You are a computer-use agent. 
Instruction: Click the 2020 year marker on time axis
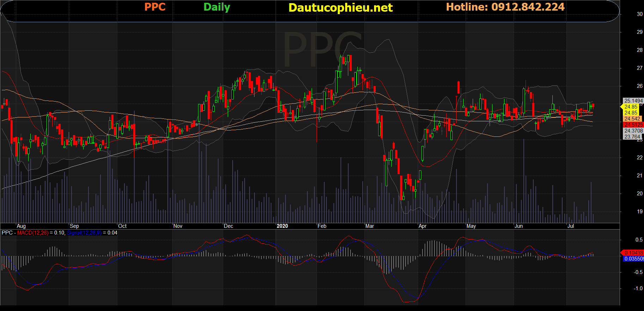(x=282, y=226)
